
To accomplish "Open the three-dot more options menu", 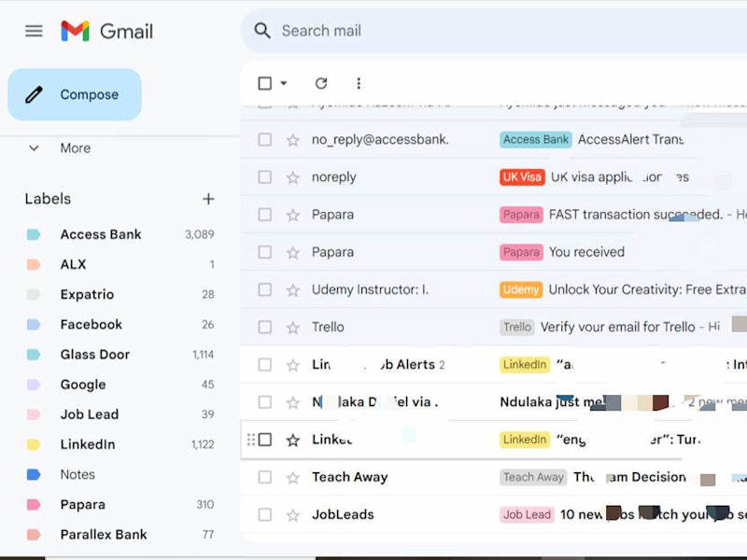I will (x=359, y=83).
